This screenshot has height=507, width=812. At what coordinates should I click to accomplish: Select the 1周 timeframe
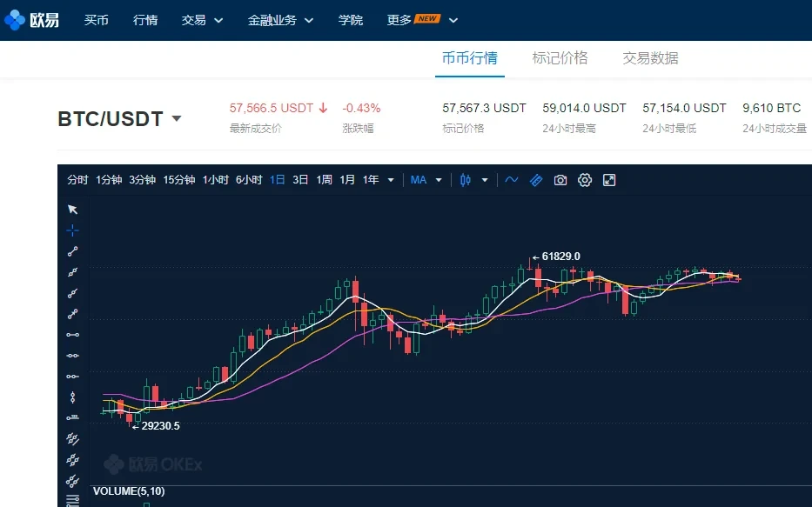click(324, 180)
